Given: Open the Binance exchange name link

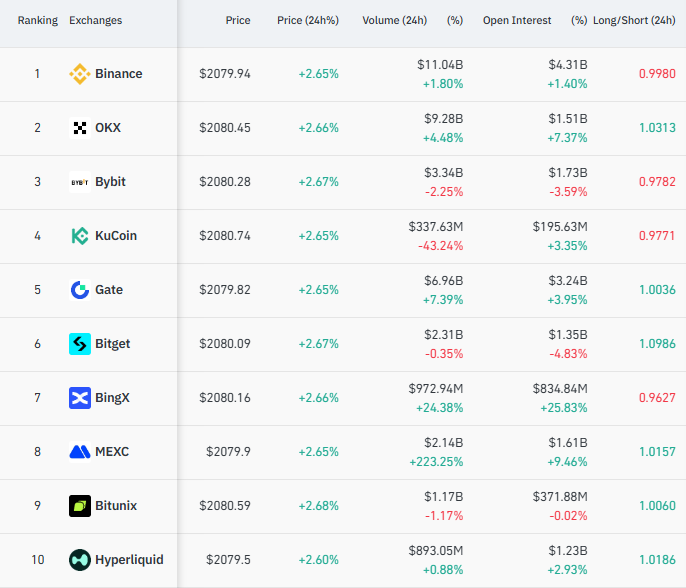Looking at the screenshot, I should point(118,74).
